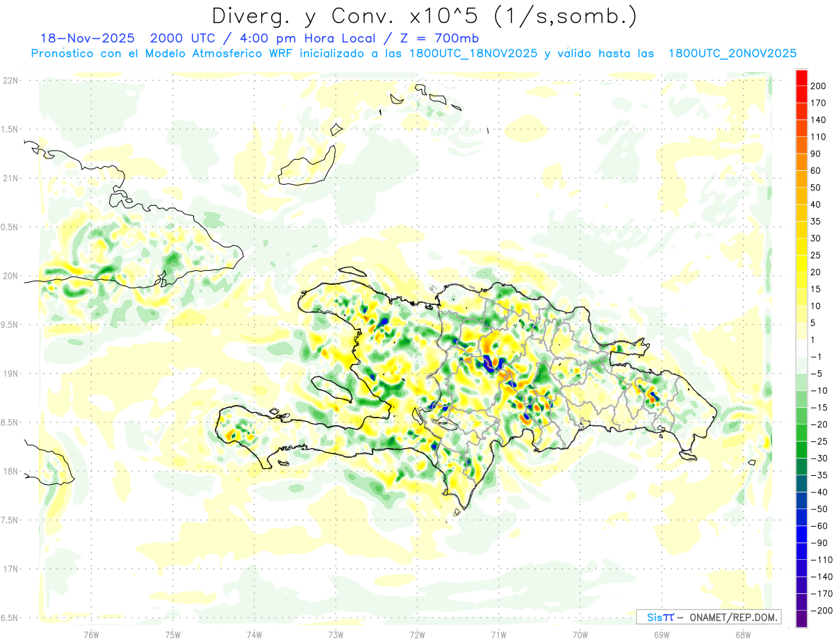
Task: Click the colorbar label "-1"
Action: pos(817,357)
